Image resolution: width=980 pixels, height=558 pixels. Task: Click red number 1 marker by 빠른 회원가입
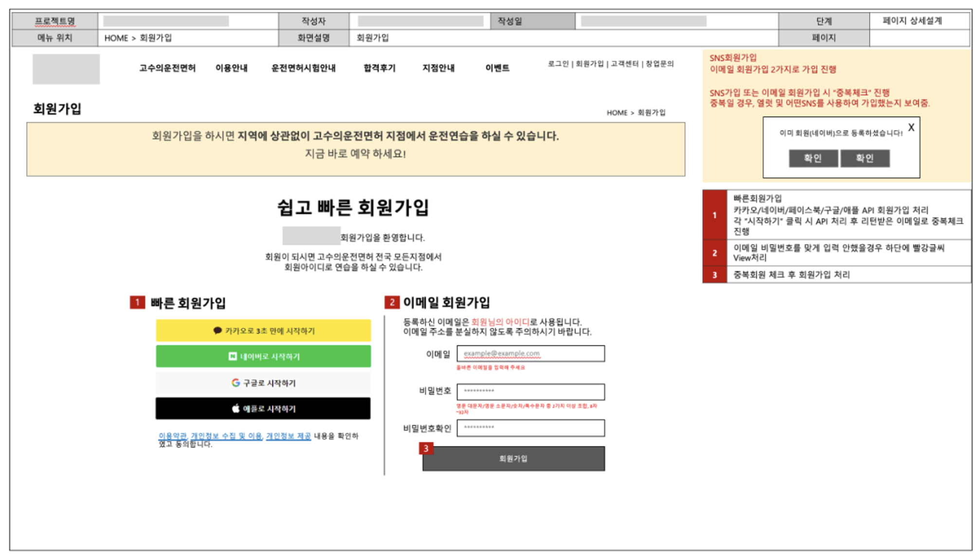coord(137,302)
